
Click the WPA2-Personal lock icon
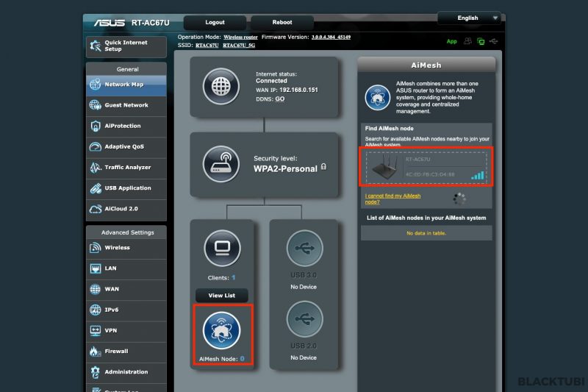coord(323,167)
